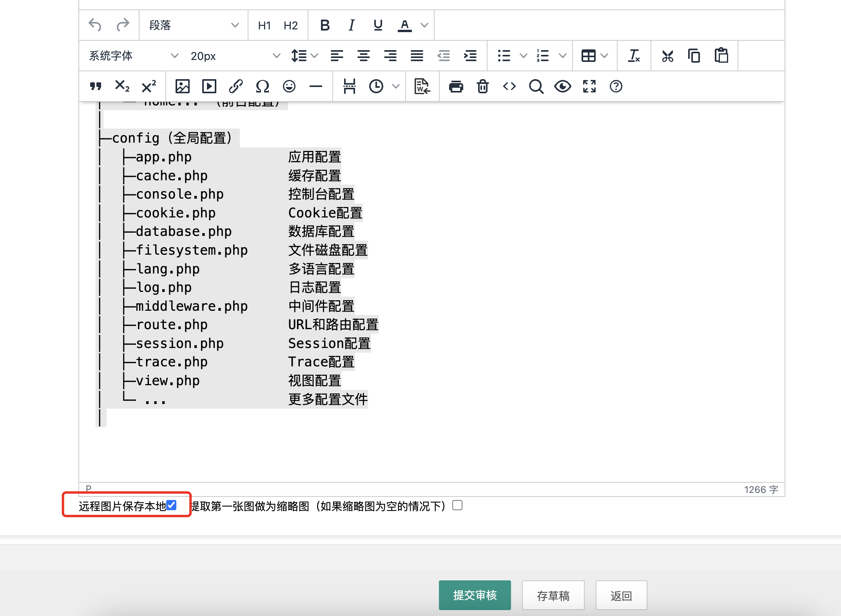Insert numbered list
This screenshot has width=841, height=616.
pyautogui.click(x=543, y=56)
